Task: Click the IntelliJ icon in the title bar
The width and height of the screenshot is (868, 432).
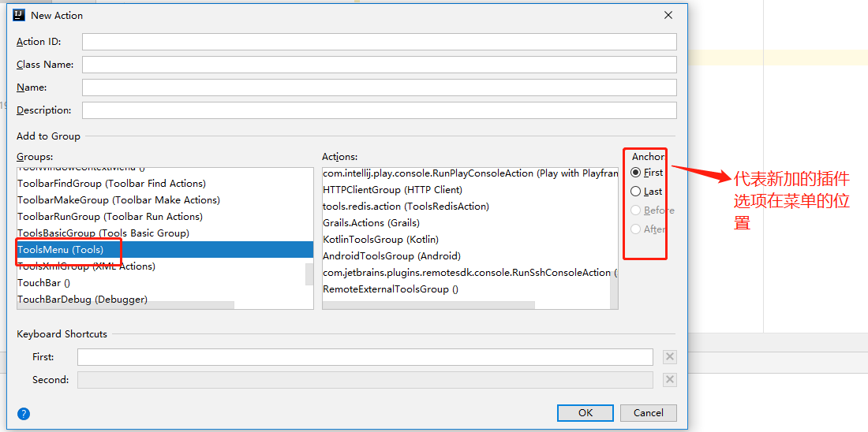Action: click(x=20, y=15)
